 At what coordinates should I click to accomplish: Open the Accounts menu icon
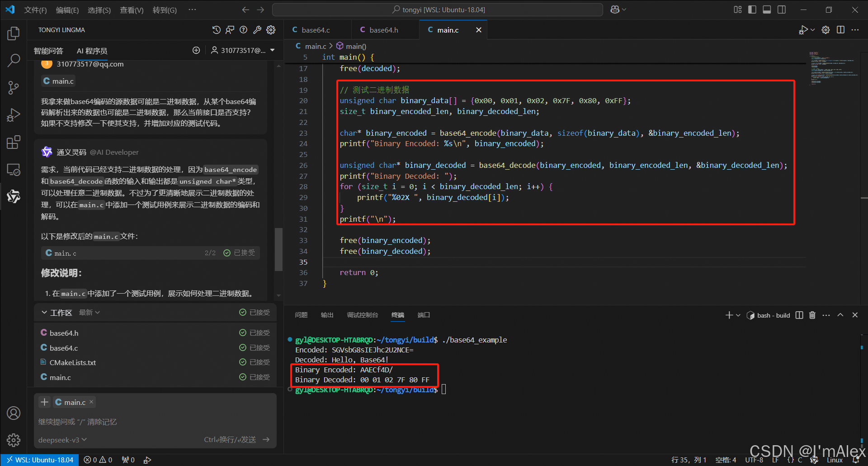[14, 413]
